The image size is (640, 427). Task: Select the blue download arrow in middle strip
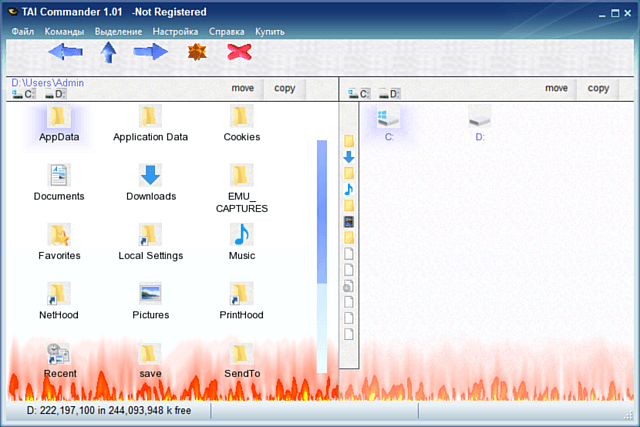tap(349, 156)
